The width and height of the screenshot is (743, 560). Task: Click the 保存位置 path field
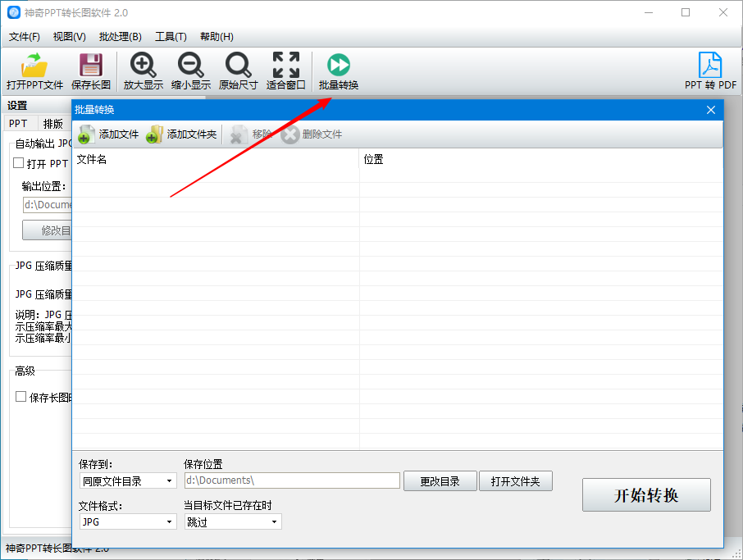[293, 480]
